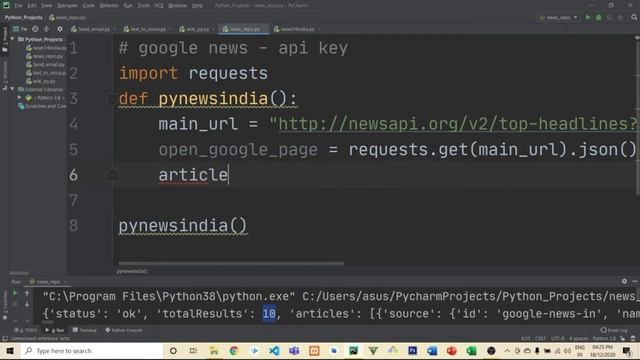The image size is (640, 360).
Task: Collapse the Python_Projects root folder
Action: tap(12, 39)
